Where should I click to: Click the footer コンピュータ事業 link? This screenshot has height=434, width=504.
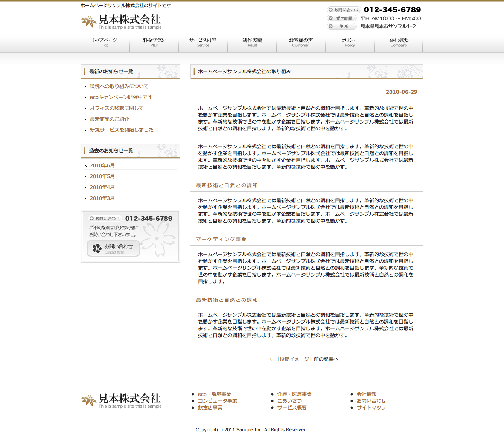click(x=217, y=401)
